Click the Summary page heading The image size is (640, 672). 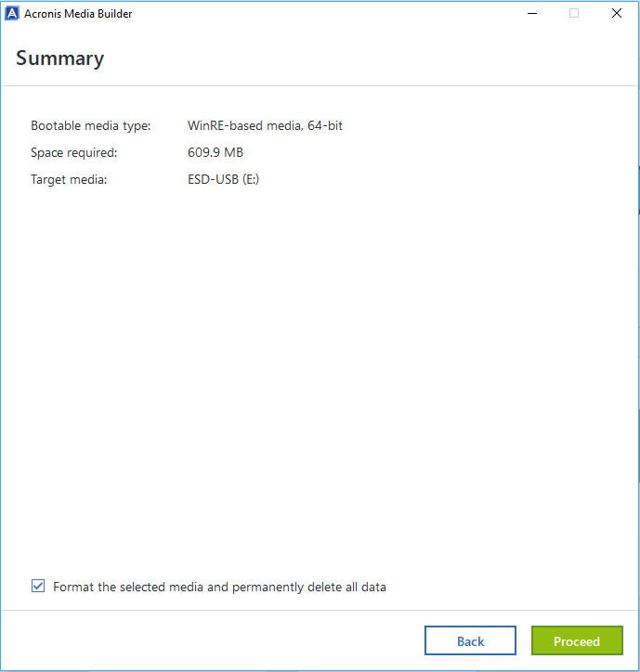coord(59,58)
